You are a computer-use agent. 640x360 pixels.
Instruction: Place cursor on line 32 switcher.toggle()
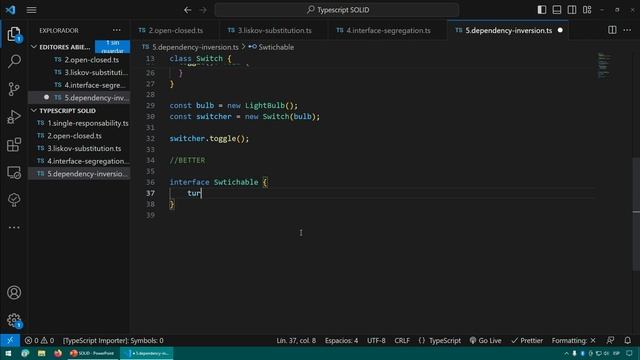coord(209,139)
